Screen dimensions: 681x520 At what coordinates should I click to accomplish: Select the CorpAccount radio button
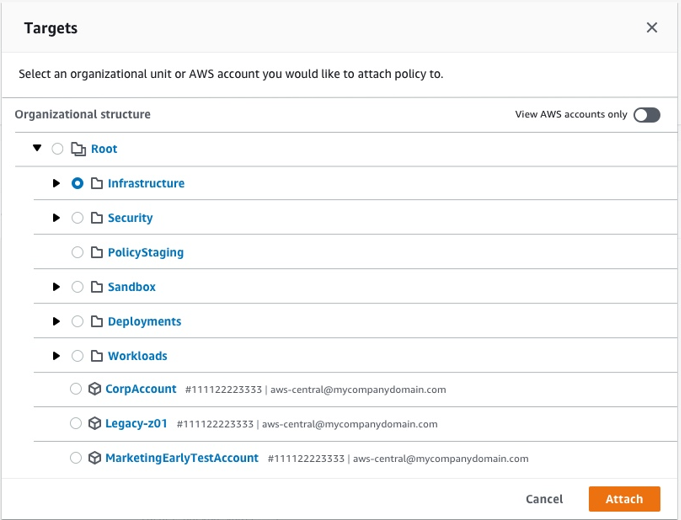[x=76, y=389]
